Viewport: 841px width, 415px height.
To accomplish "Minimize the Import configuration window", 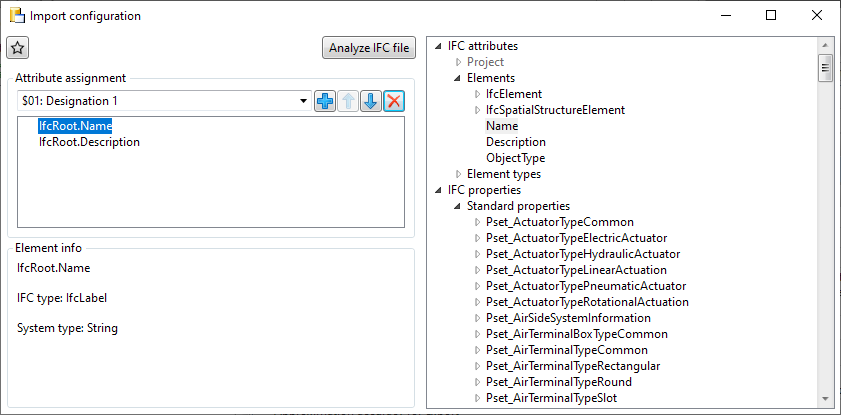I will point(725,16).
